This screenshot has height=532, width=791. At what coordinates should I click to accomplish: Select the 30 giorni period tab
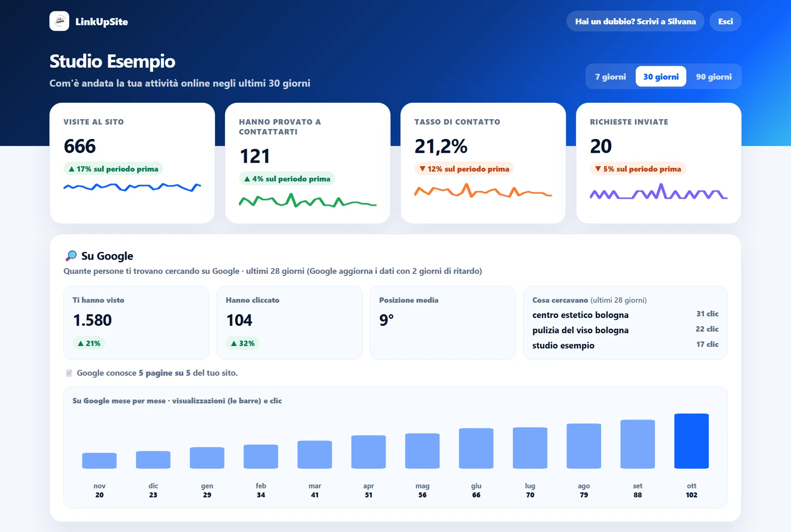(x=660, y=77)
